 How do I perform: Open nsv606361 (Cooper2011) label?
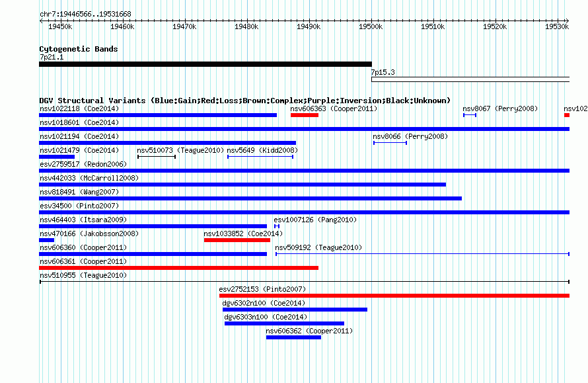coord(83,262)
